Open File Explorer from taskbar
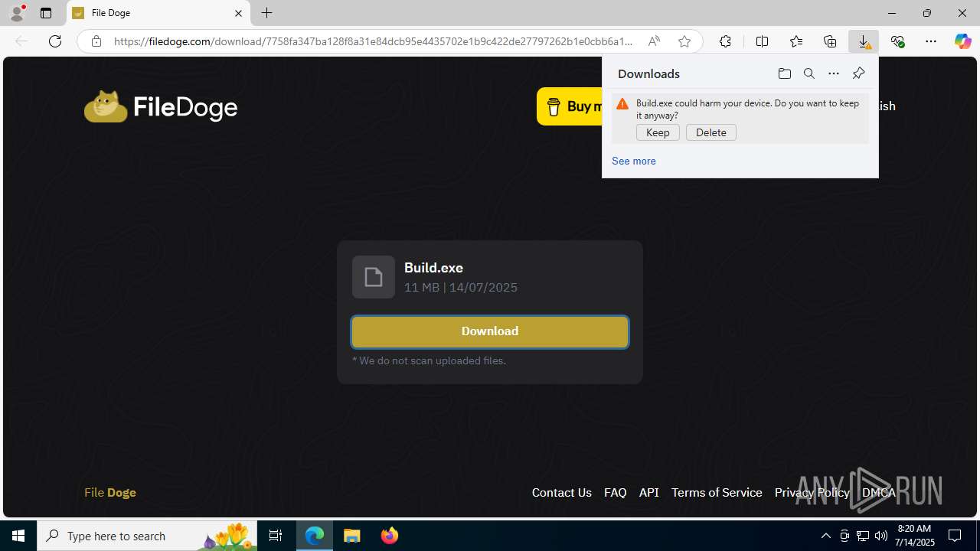 pyautogui.click(x=352, y=536)
